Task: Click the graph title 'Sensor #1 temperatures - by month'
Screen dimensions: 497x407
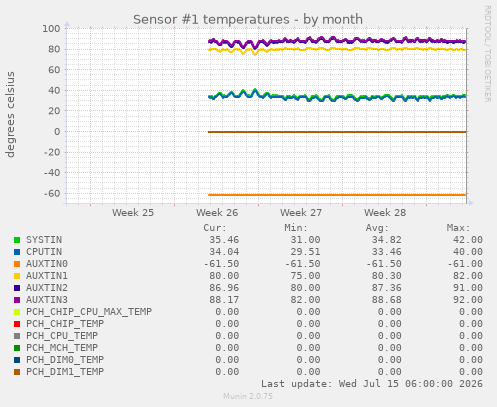Action: 248,19
